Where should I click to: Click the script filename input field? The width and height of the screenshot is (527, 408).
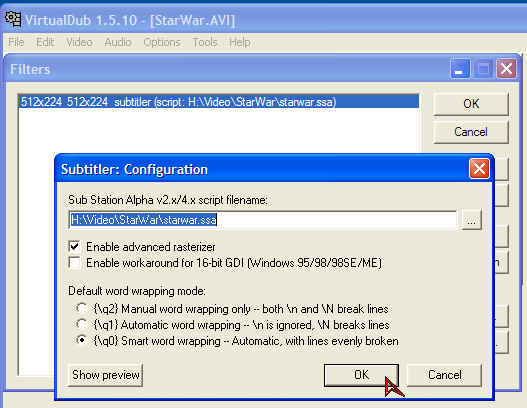click(x=263, y=220)
